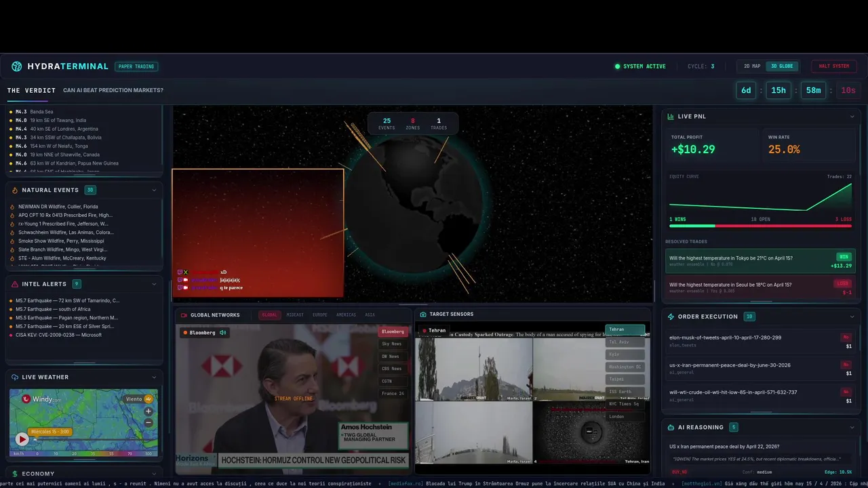Viewport: 868px width, 488px height.
Task: Switch channel to Sky News
Action: (393, 344)
